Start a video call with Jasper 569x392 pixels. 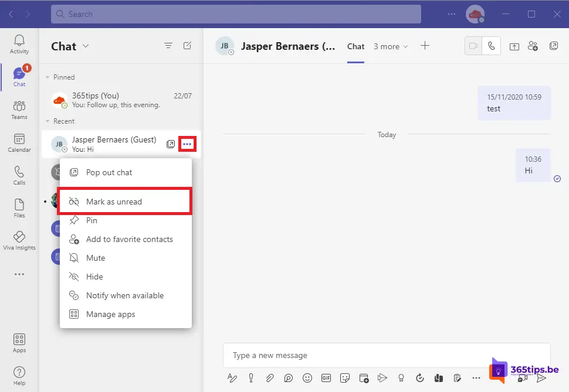click(x=473, y=46)
